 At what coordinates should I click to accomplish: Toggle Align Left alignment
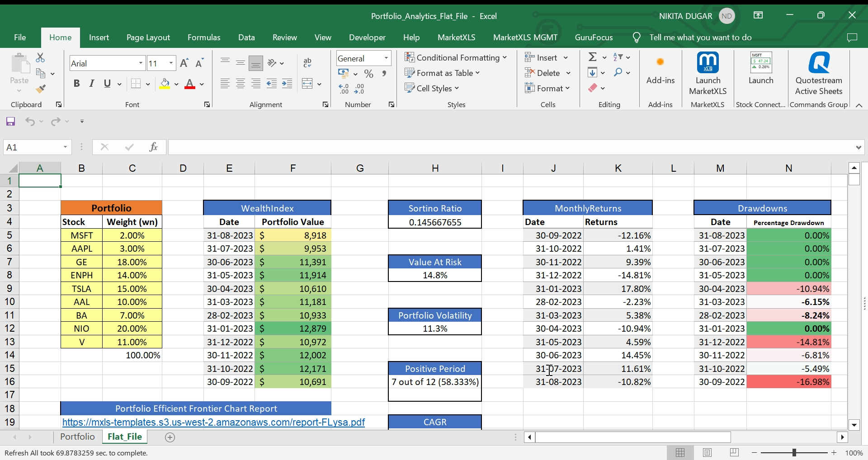[225, 84]
